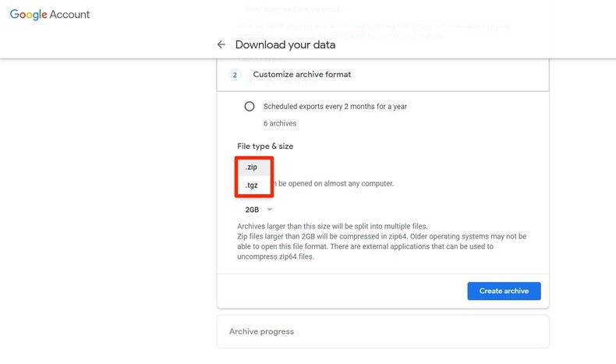The height and width of the screenshot is (364, 616).
Task: Click the 6 archives text
Action: click(x=279, y=123)
